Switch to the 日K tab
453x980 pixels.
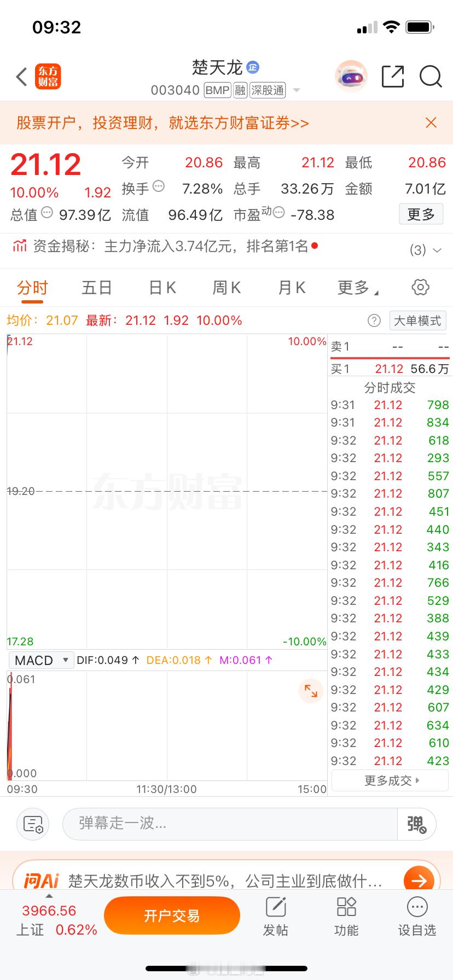[162, 288]
